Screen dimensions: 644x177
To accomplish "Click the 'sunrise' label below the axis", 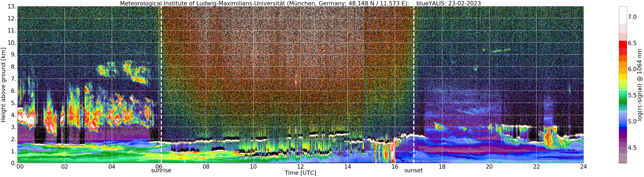I will [161, 171].
